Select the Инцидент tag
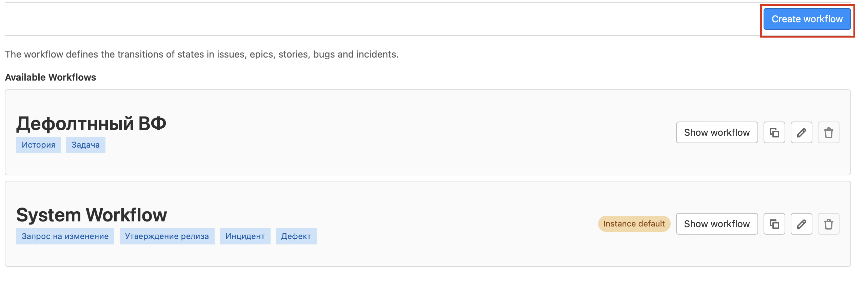This screenshot has width=868, height=281. click(245, 236)
